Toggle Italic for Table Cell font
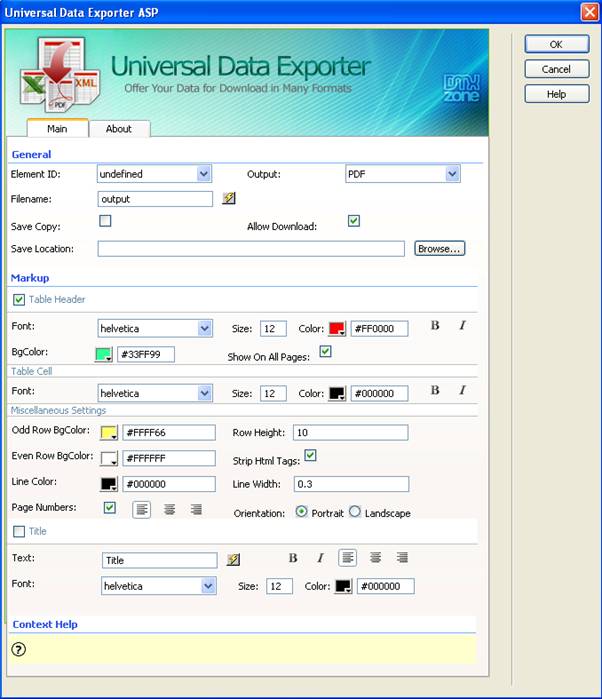 [x=463, y=390]
